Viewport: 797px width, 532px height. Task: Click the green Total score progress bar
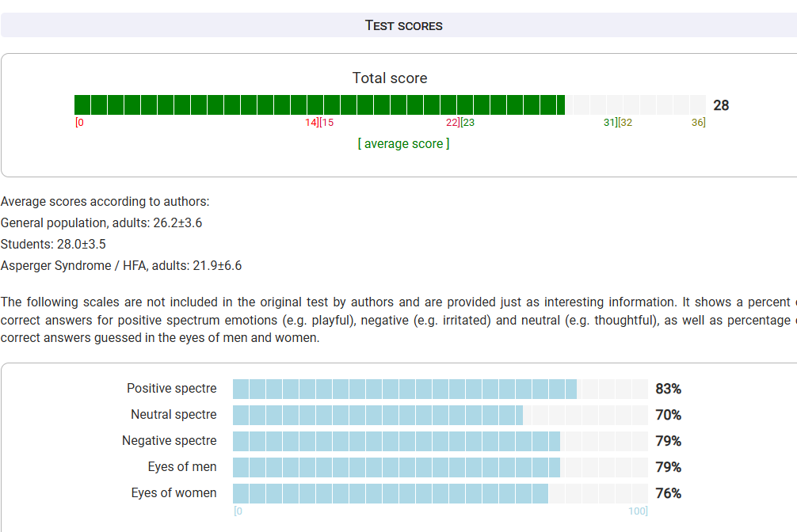(x=319, y=105)
